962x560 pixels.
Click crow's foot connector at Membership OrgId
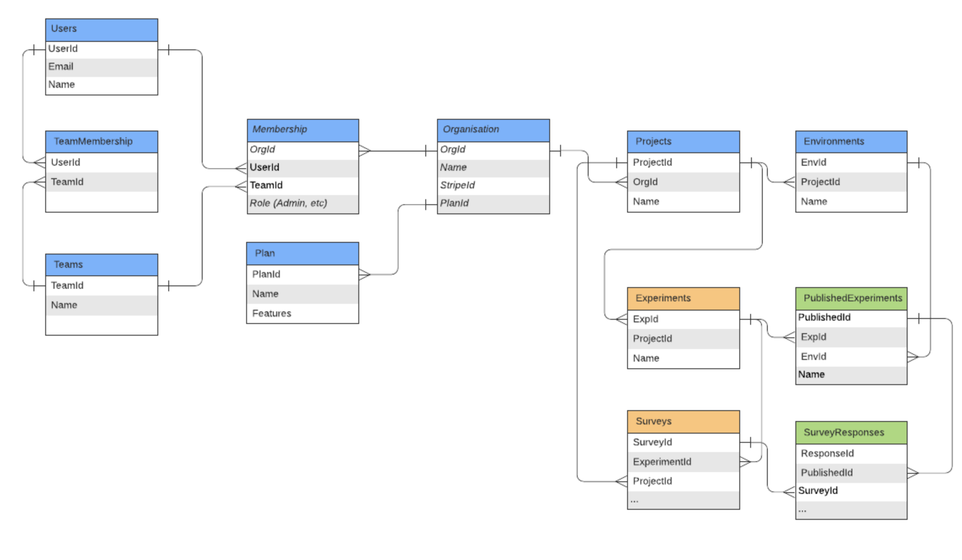[x=365, y=151]
